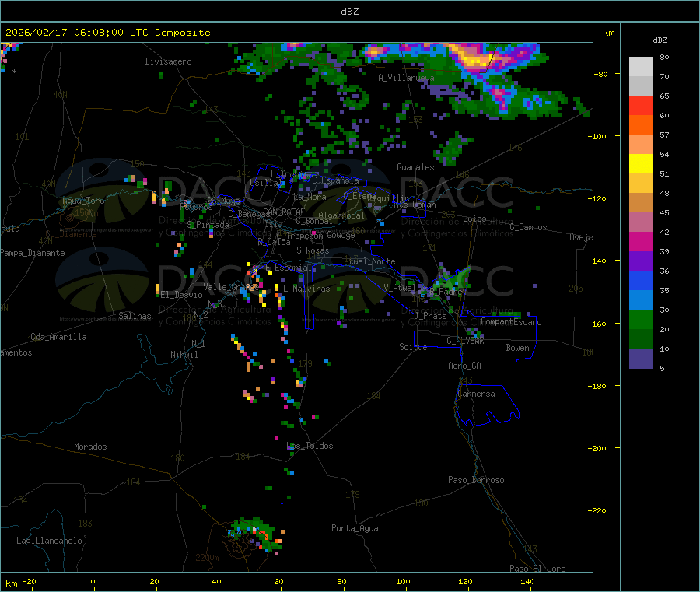The width and height of the screenshot is (700, 592).
Task: Click the 'Punta_Agua' map label
Action: [x=355, y=528]
